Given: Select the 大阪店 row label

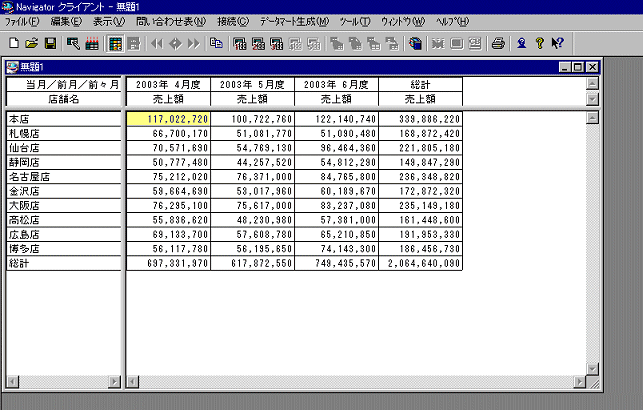Looking at the screenshot, I should tap(64, 205).
